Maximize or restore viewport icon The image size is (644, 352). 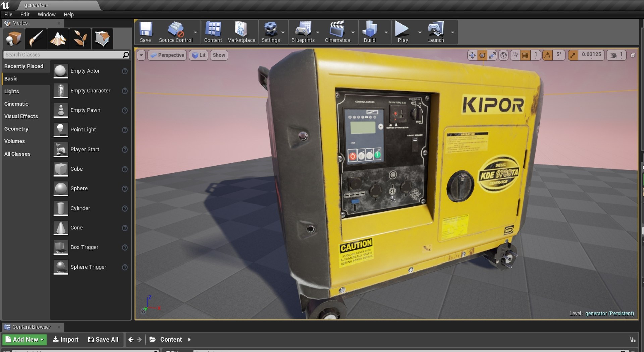coord(633,55)
